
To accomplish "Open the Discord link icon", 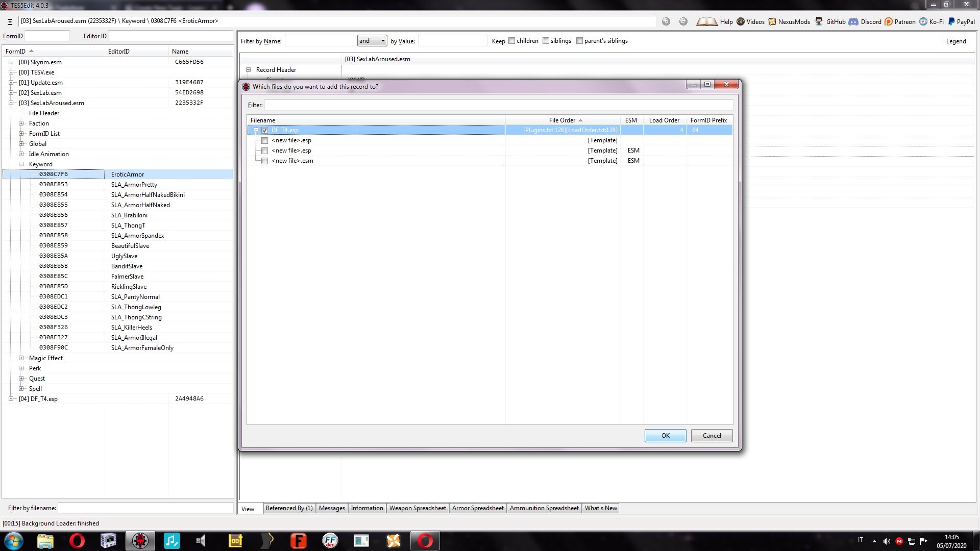I will [x=853, y=21].
